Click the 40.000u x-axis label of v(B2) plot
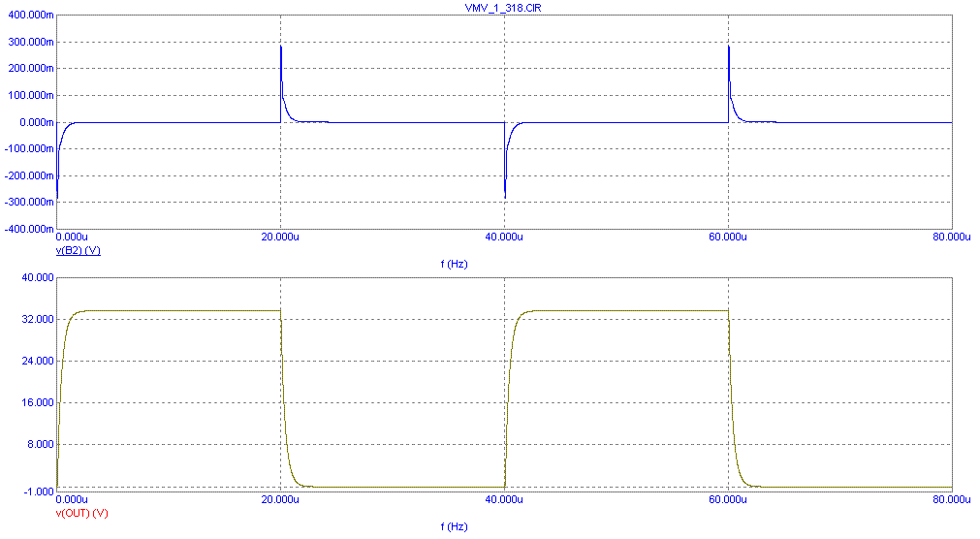The width and height of the screenshot is (980, 539). point(504,237)
